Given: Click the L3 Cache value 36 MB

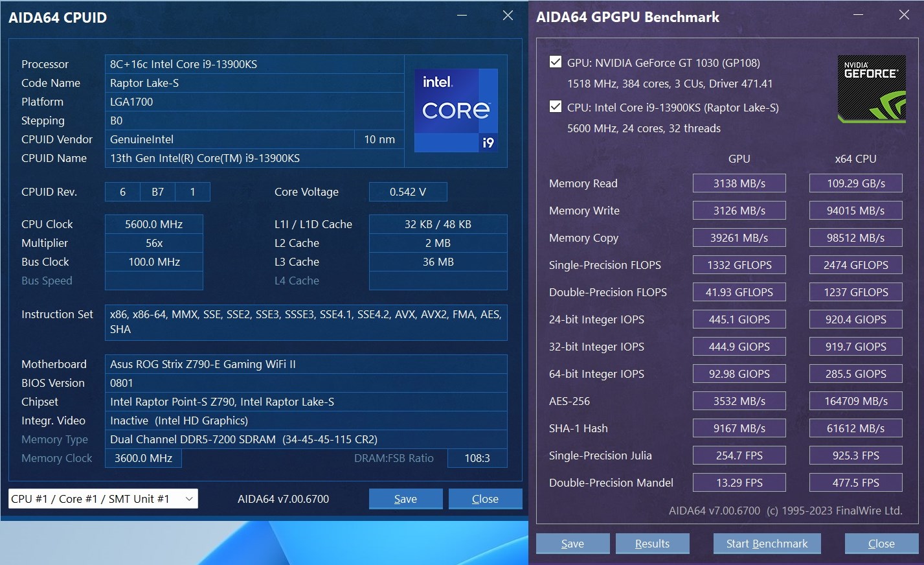Looking at the screenshot, I should pyautogui.click(x=438, y=262).
